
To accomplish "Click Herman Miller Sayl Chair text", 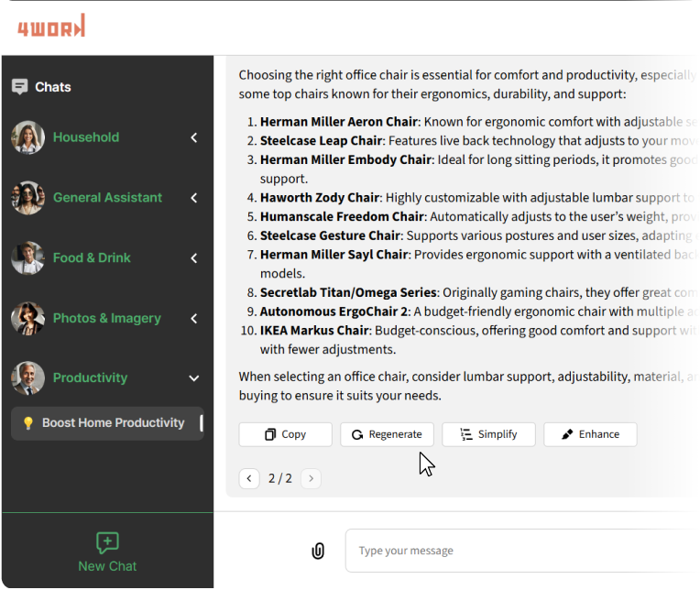I will pyautogui.click(x=334, y=255).
